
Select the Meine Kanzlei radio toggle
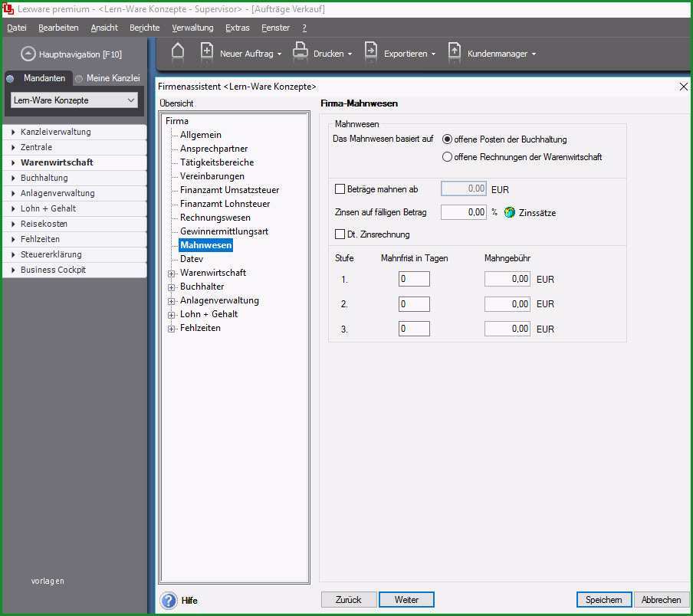click(x=79, y=79)
